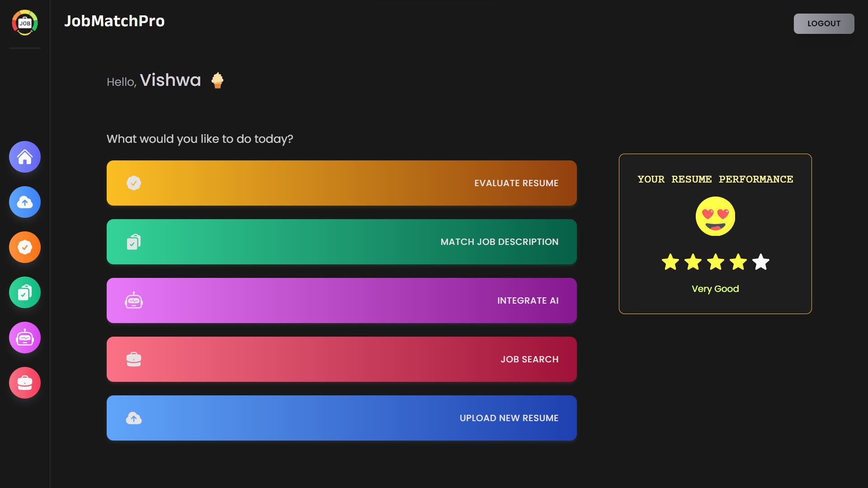The width and height of the screenshot is (868, 488).
Task: Start a Job Search
Action: coord(341,359)
